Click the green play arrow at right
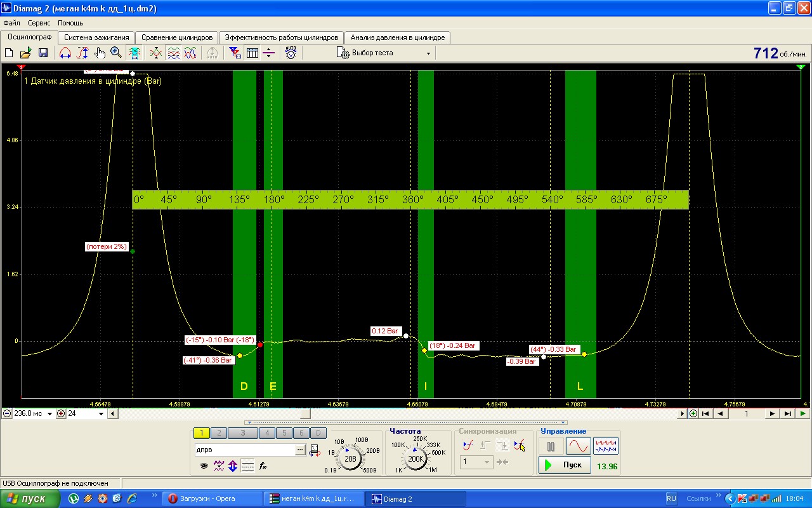Image resolution: width=812 pixels, height=508 pixels. [x=803, y=413]
